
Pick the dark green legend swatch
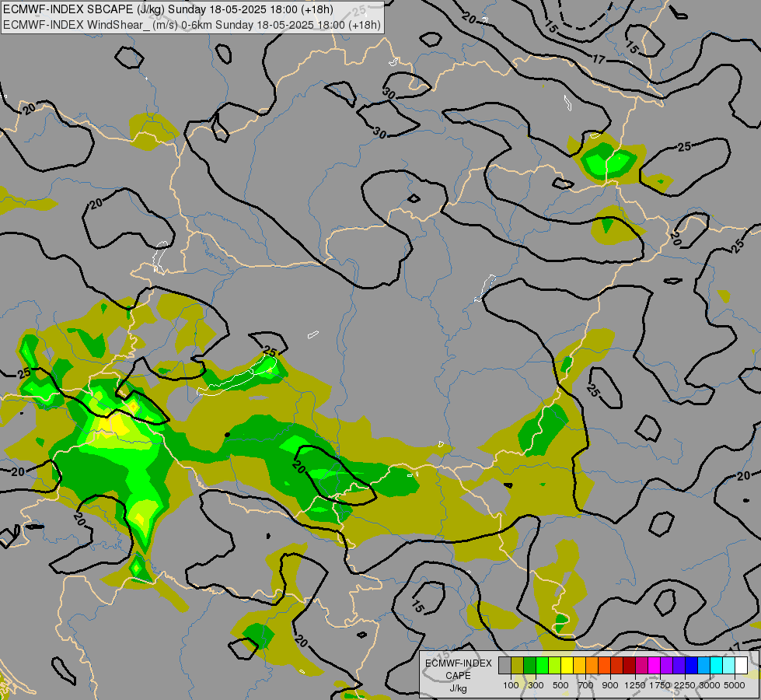(529, 665)
